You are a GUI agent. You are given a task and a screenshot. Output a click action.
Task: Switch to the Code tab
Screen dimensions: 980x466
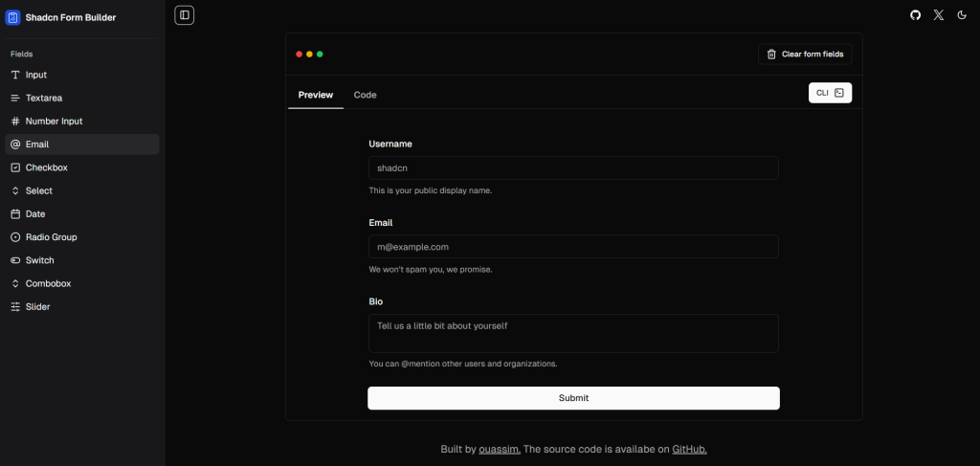click(365, 95)
